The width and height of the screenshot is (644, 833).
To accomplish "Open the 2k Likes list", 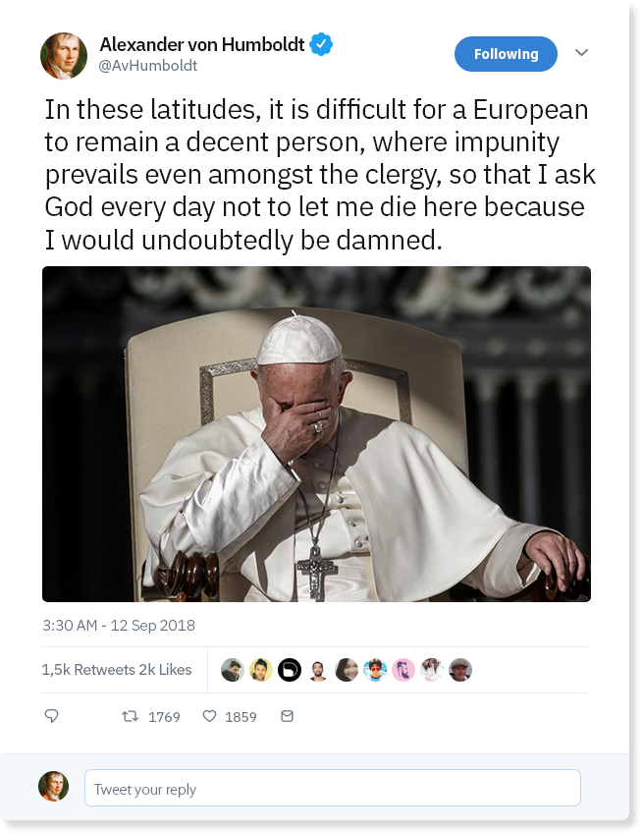I will pyautogui.click(x=166, y=670).
